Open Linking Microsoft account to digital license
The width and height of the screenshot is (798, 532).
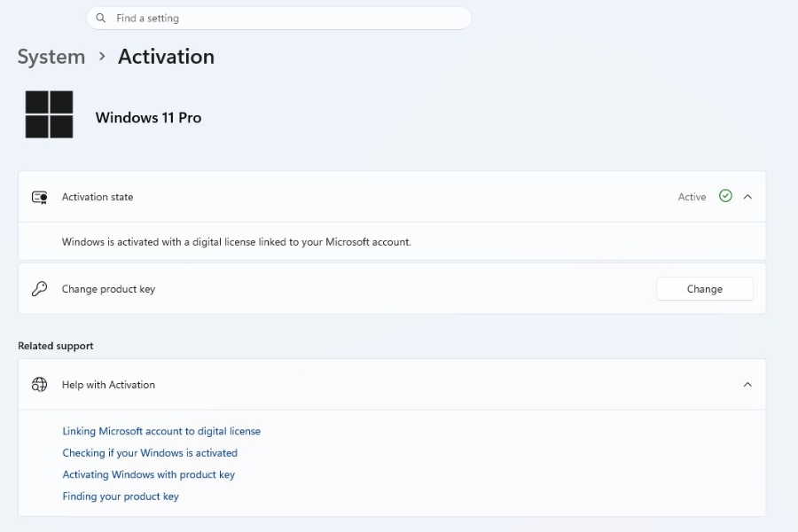[x=161, y=431]
